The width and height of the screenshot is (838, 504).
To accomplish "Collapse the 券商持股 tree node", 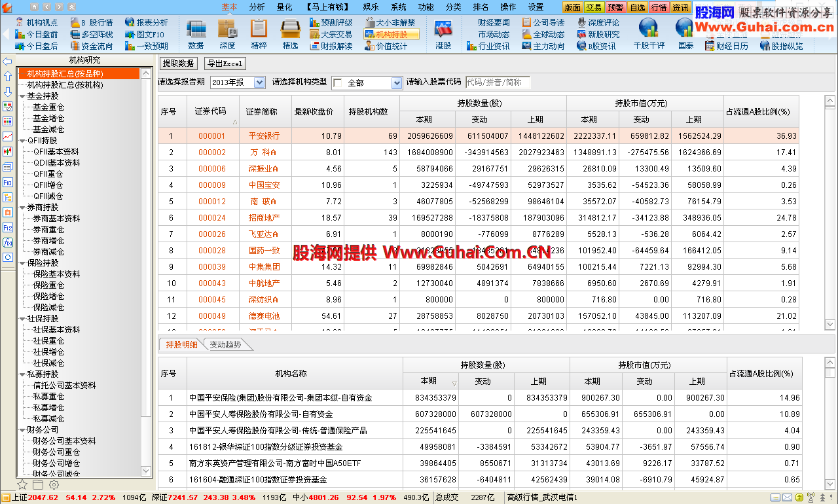I will pyautogui.click(x=22, y=207).
